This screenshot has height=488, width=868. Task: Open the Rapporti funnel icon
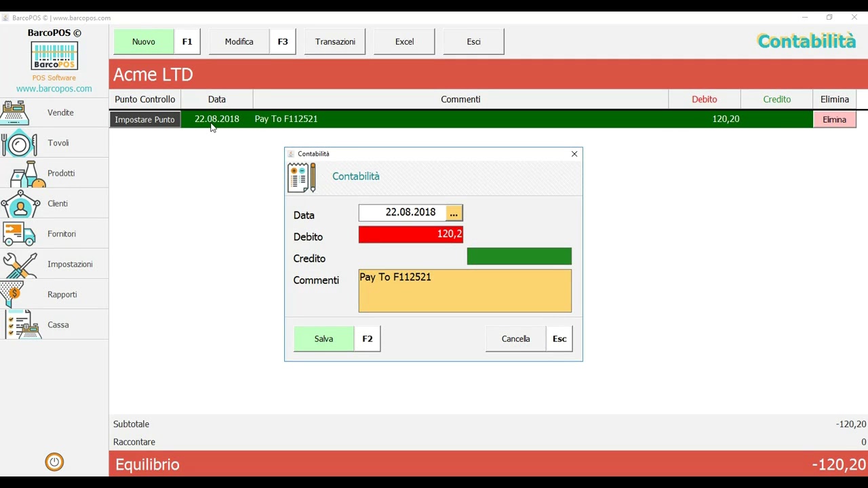click(14, 295)
